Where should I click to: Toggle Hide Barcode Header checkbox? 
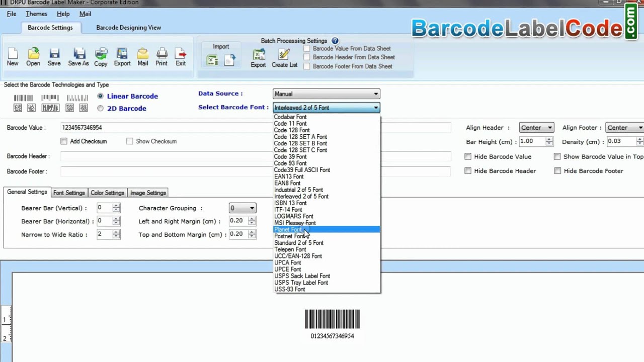click(x=468, y=171)
